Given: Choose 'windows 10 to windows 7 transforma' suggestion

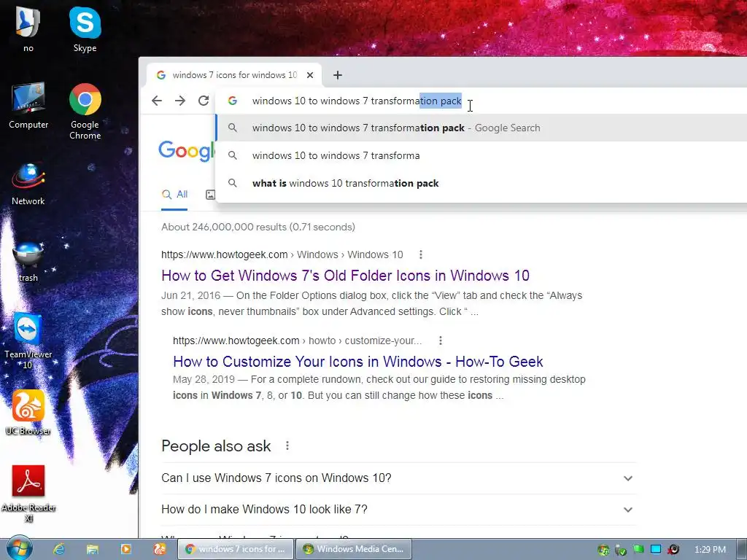Looking at the screenshot, I should click(481, 155).
